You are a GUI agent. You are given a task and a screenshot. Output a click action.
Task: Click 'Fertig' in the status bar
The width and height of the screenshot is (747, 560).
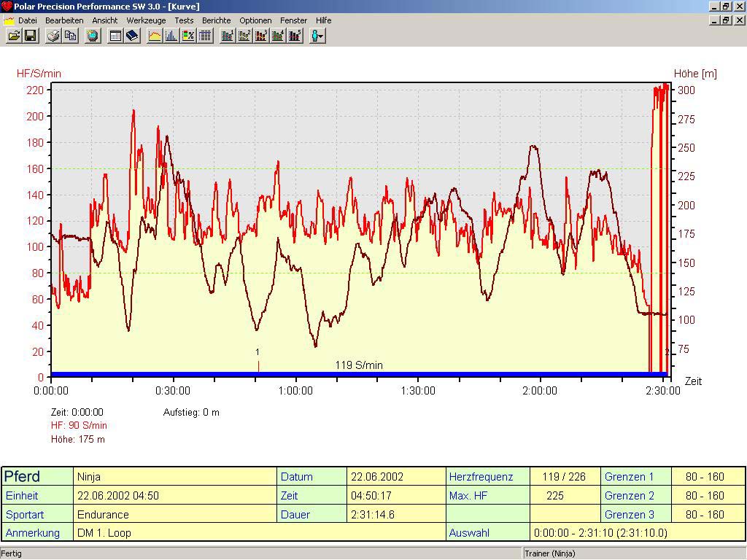(x=12, y=553)
